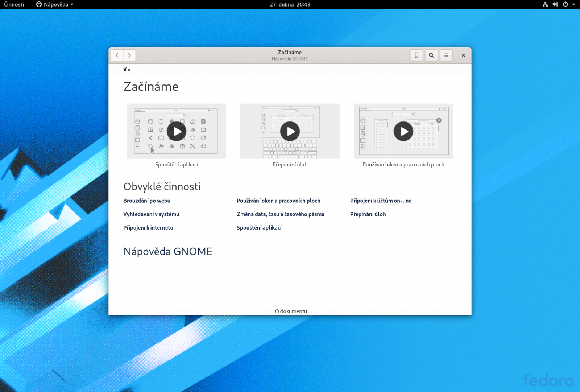The width and height of the screenshot is (580, 392).
Task: Play the Přepínání úloh tutorial video
Action: [290, 131]
